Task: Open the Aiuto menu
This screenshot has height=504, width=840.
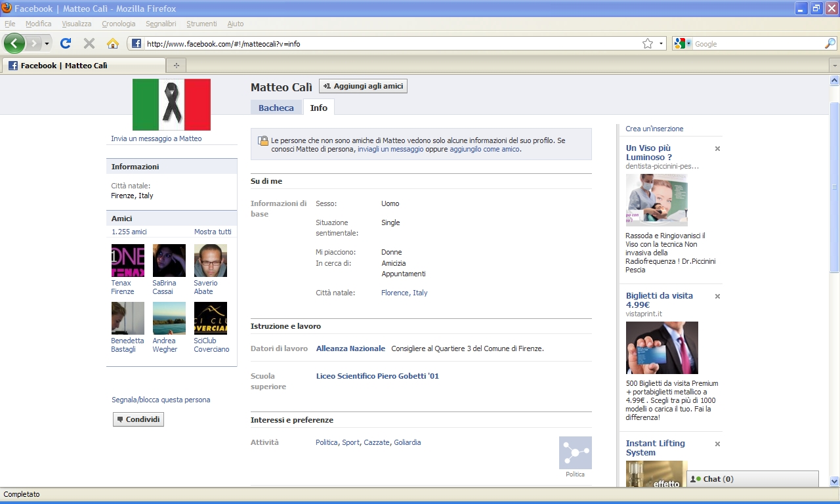Action: pyautogui.click(x=235, y=24)
